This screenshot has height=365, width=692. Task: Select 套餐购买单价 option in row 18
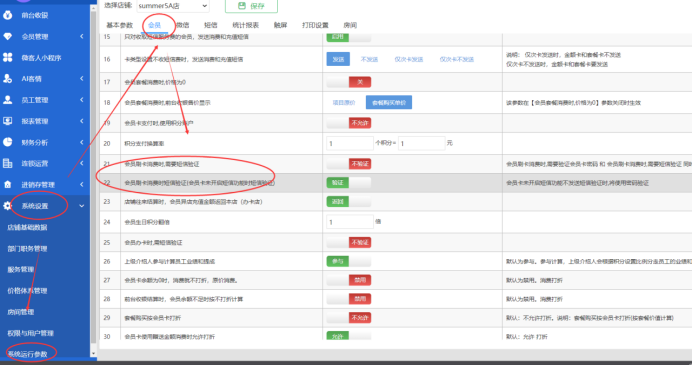(389, 102)
